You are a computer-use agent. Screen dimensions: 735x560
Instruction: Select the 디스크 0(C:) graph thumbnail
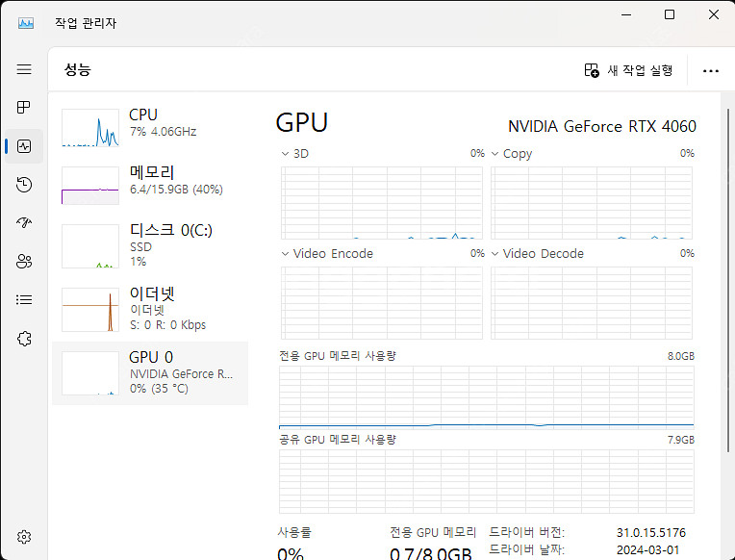point(90,246)
